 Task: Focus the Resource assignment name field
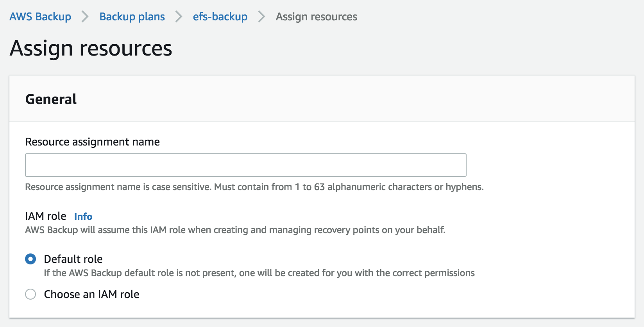click(245, 165)
